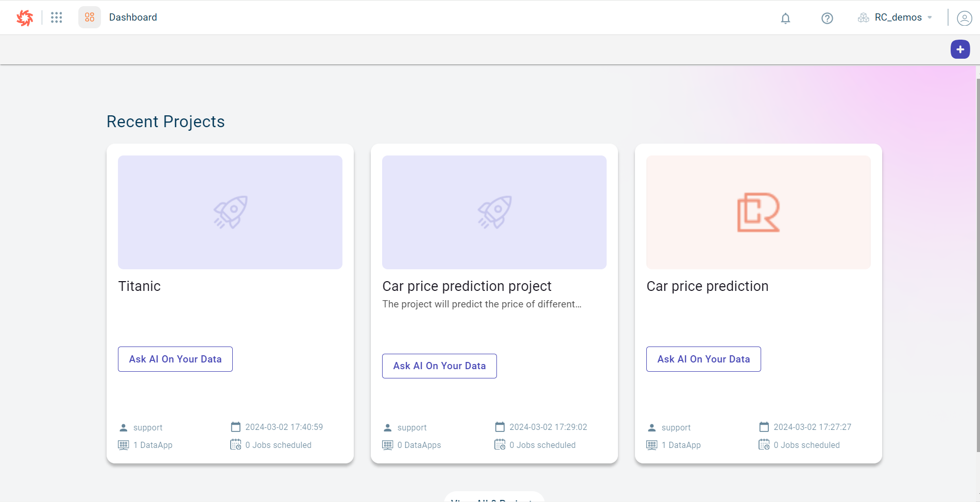Click jobs scheduled icon on Car price prediction
The width and height of the screenshot is (980, 502).
point(764,444)
